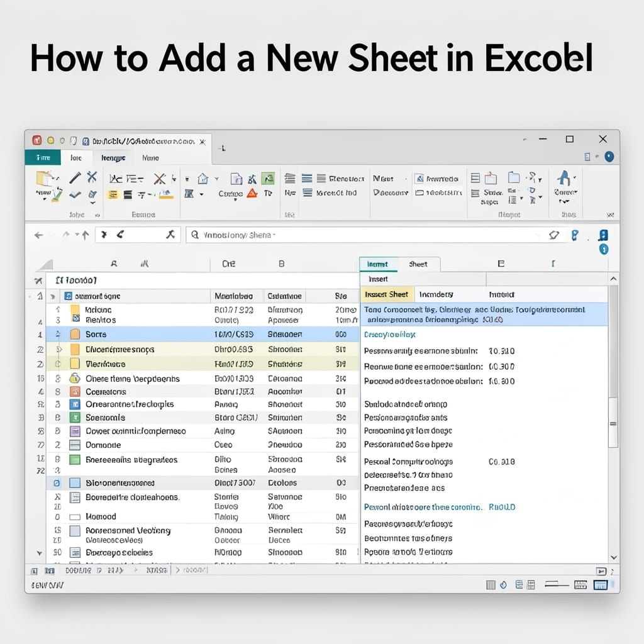
Task: Tick the checkbox on the Dioronentenosnsd row
Action: (57, 483)
